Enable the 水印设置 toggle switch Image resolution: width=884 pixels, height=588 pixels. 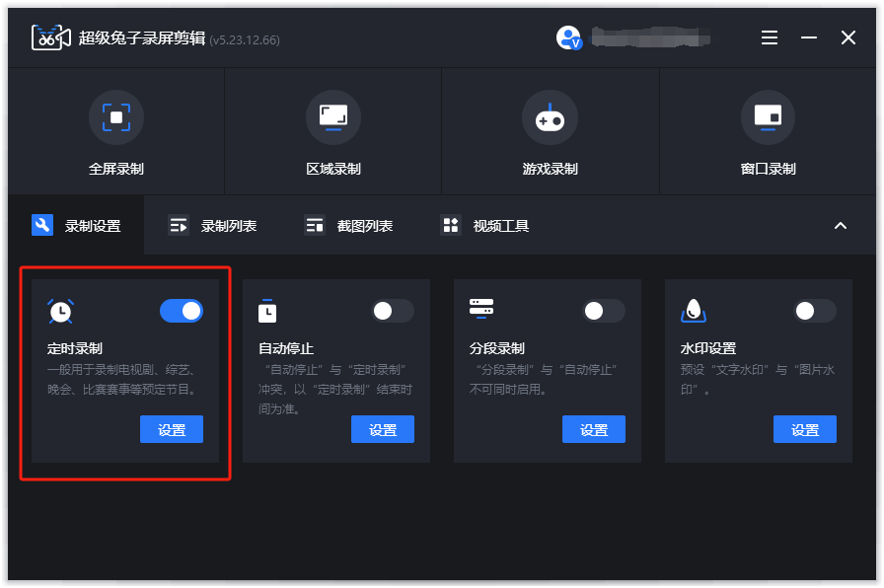815,311
